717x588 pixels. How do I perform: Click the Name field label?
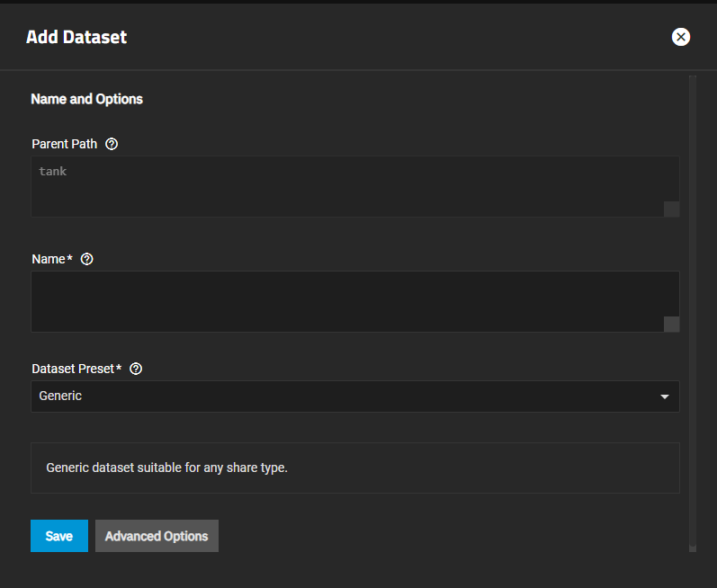49,259
